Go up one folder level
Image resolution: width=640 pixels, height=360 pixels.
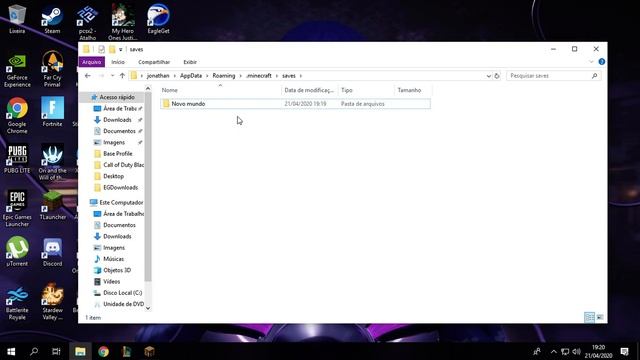(122, 76)
